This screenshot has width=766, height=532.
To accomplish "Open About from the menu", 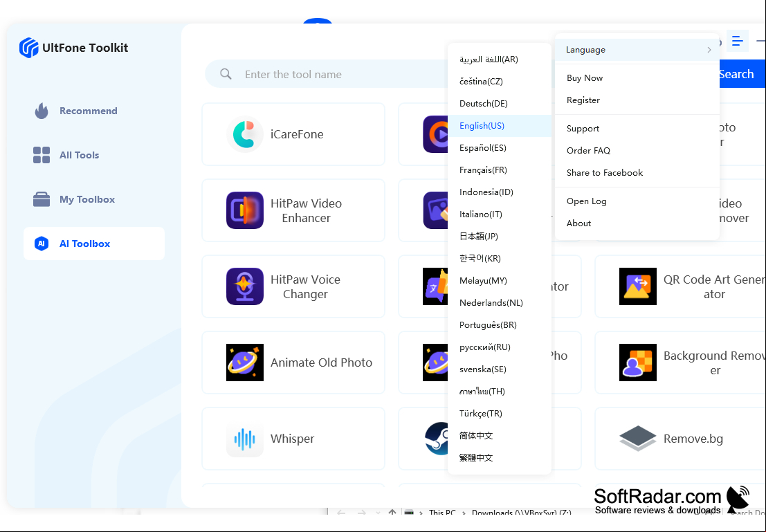I will point(637,223).
